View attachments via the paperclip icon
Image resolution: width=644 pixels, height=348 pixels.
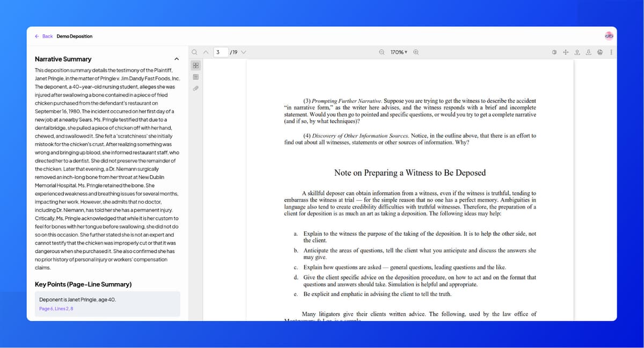tap(195, 87)
